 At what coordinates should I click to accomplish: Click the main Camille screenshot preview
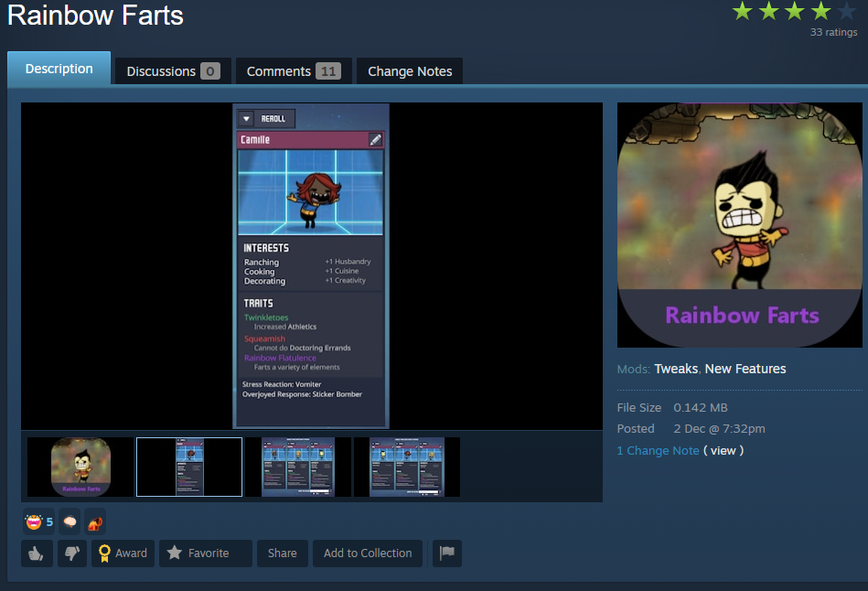click(312, 266)
